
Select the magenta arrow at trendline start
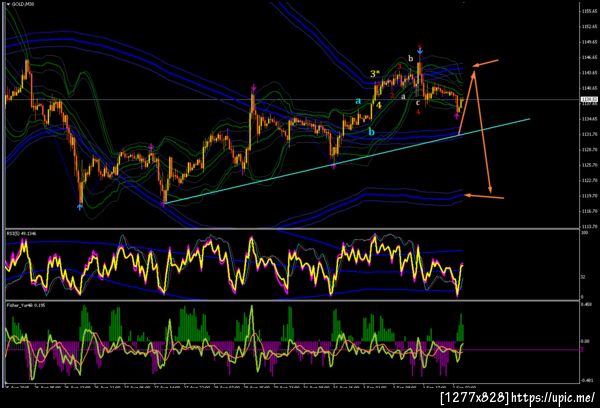[163, 205]
